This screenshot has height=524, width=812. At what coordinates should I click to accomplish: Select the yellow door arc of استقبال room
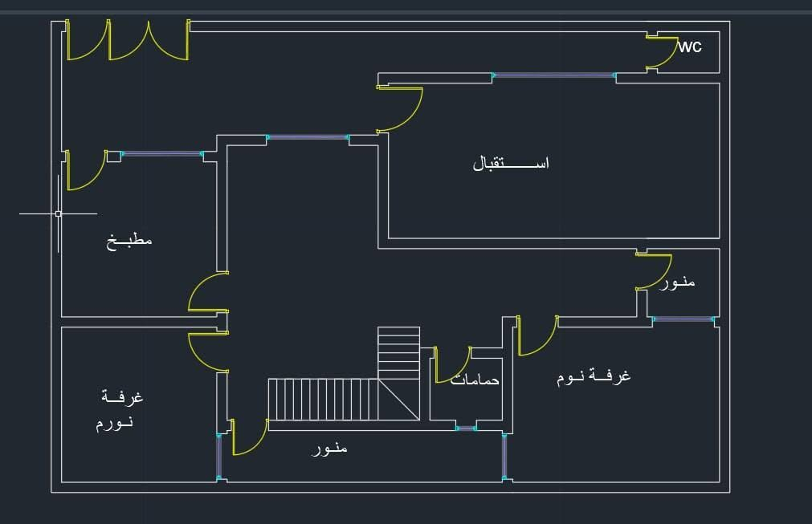coord(400,110)
